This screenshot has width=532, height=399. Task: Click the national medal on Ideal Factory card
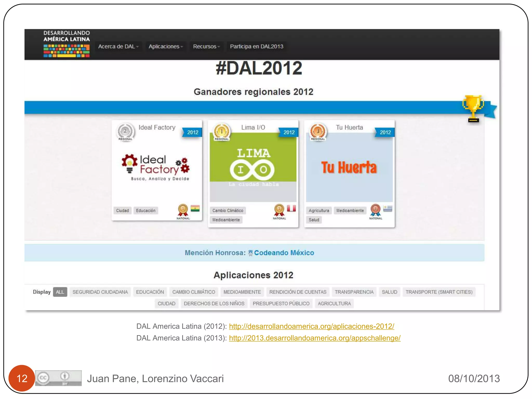click(x=183, y=211)
